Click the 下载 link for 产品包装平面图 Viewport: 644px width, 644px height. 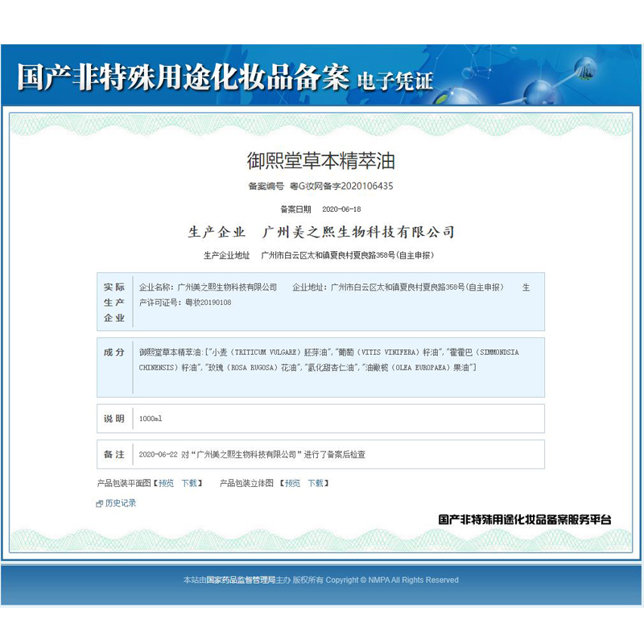pos(189,483)
